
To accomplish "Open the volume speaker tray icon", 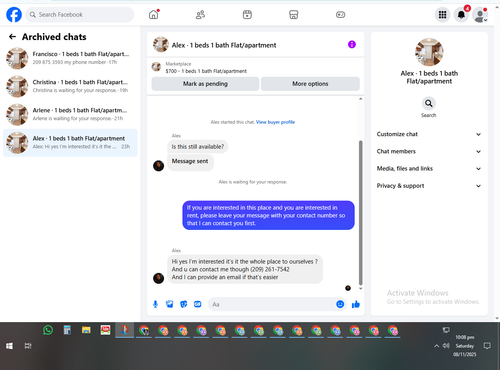I will (x=446, y=346).
